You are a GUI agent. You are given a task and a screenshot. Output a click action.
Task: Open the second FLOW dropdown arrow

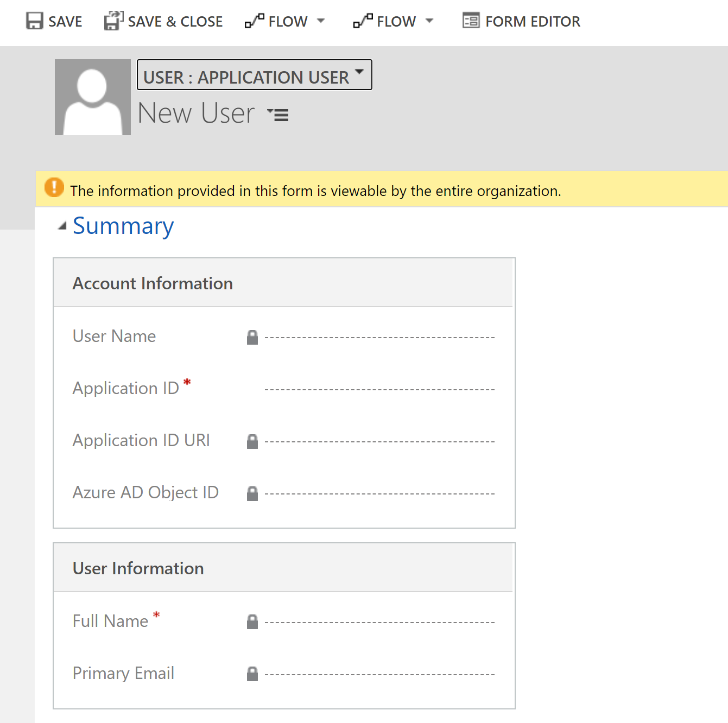(x=429, y=21)
